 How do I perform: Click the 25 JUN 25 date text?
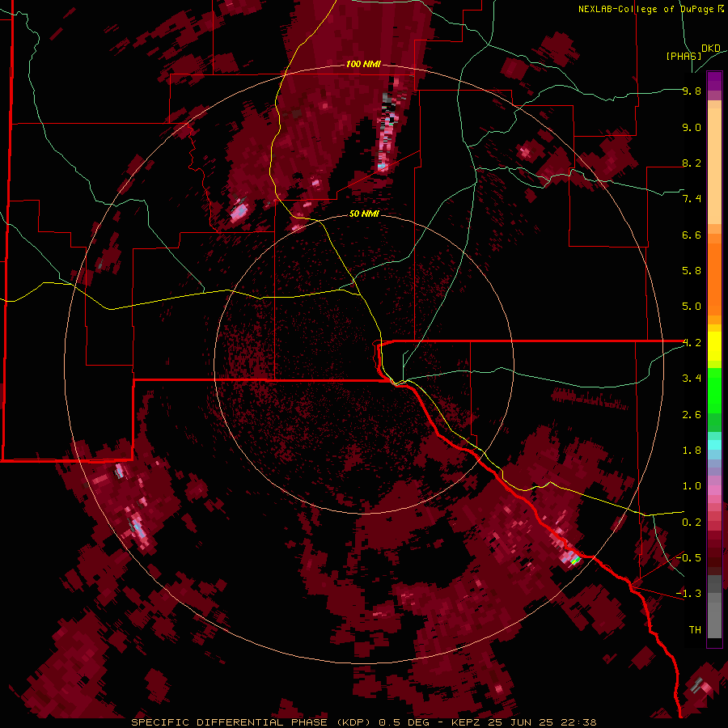[x=521, y=722]
